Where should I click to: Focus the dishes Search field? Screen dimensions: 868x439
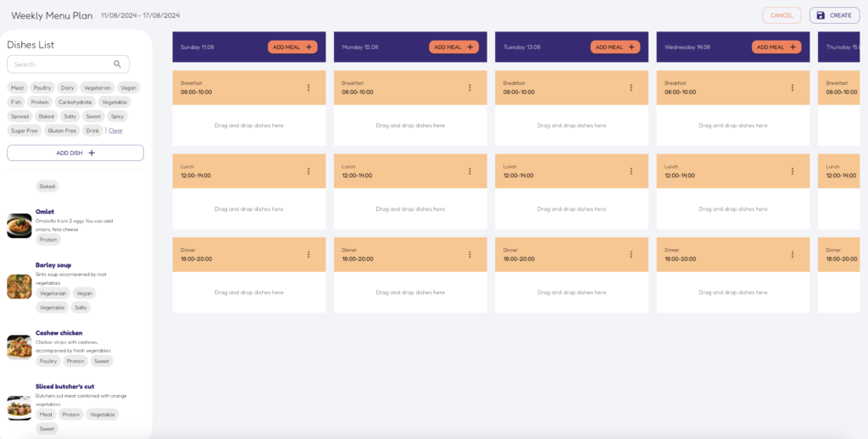(x=68, y=64)
